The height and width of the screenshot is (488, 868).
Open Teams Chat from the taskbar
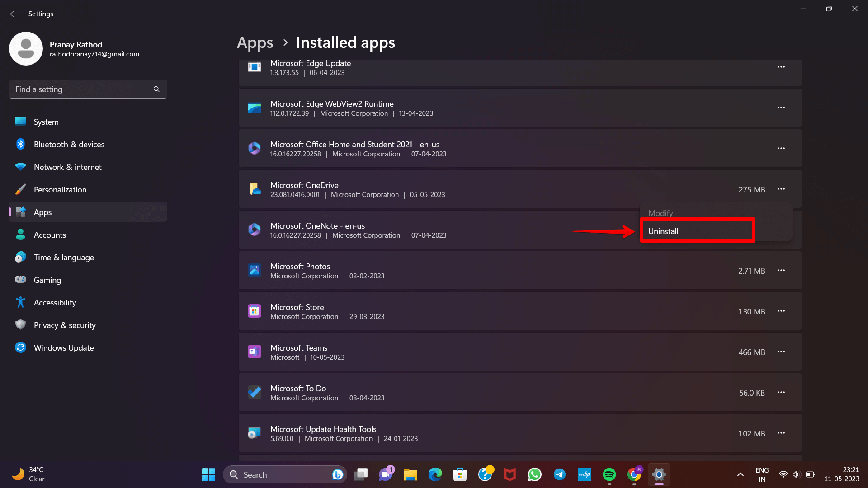pyautogui.click(x=386, y=474)
